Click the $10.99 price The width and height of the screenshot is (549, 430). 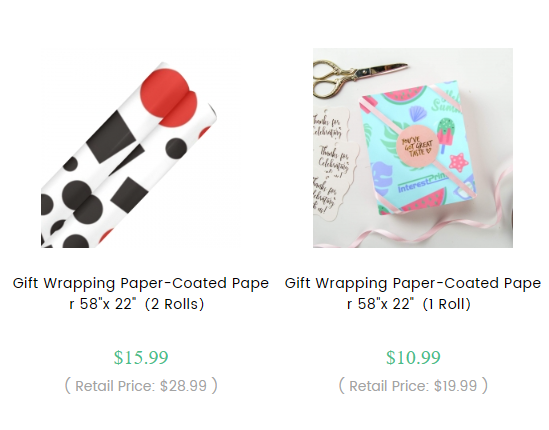click(x=413, y=358)
